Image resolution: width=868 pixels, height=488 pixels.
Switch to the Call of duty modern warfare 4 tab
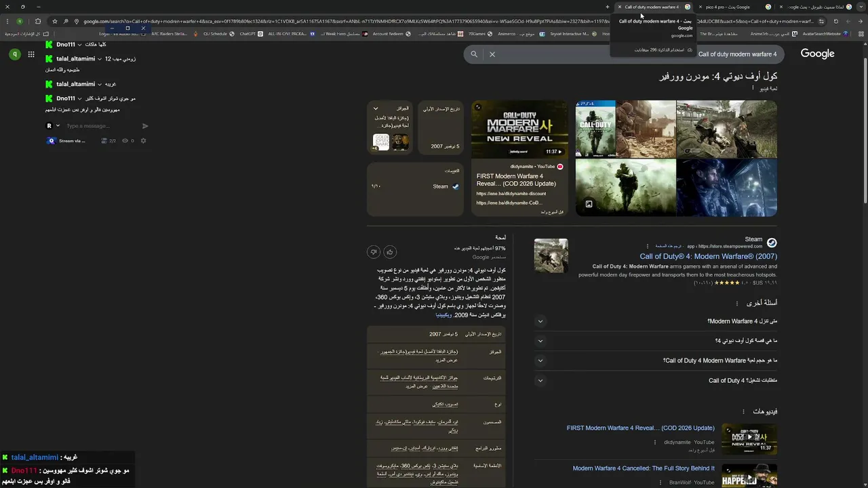click(651, 7)
